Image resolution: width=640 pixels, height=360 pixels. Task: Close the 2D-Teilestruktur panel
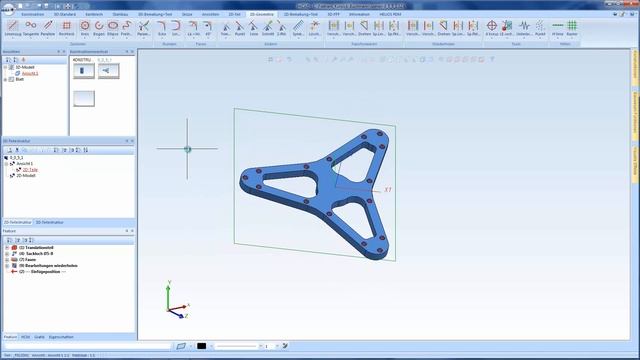(132, 141)
